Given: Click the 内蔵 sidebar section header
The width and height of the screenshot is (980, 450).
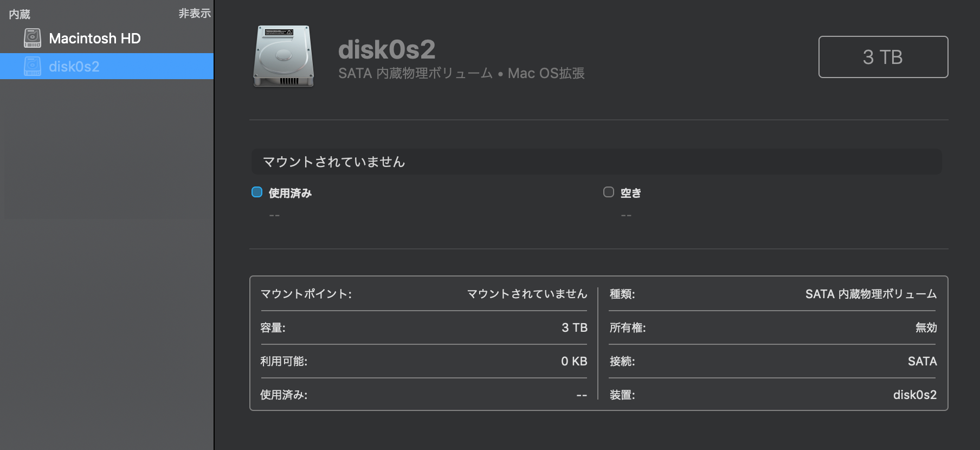Looking at the screenshot, I should click(x=20, y=14).
